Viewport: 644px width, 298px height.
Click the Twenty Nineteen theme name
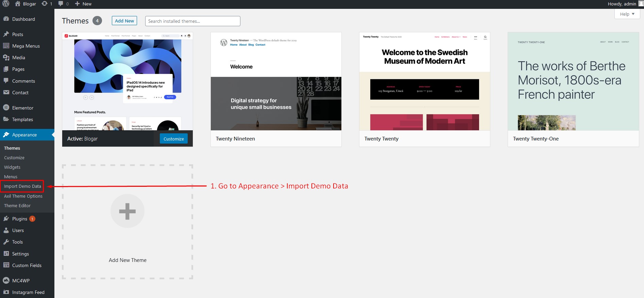[x=235, y=138]
